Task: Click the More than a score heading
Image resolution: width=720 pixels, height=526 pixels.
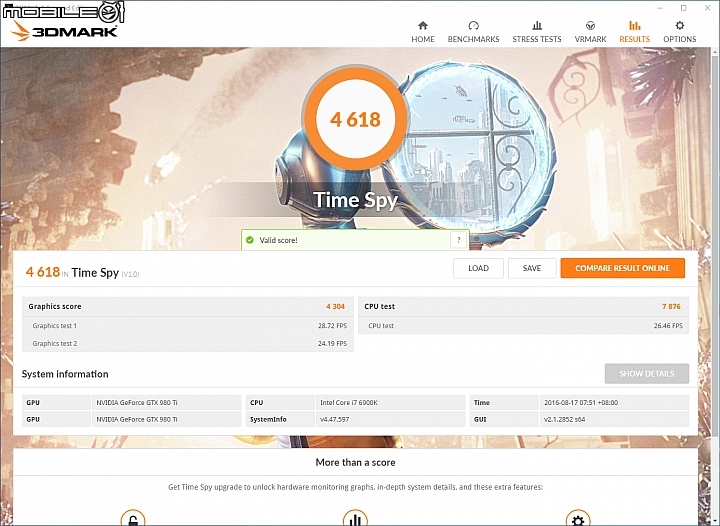Action: 355,462
